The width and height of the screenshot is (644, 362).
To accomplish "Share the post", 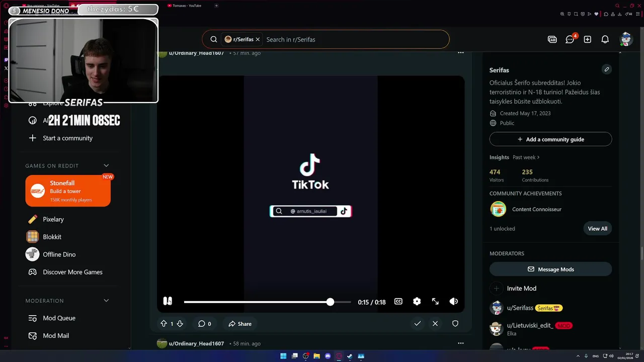I will tap(240, 324).
